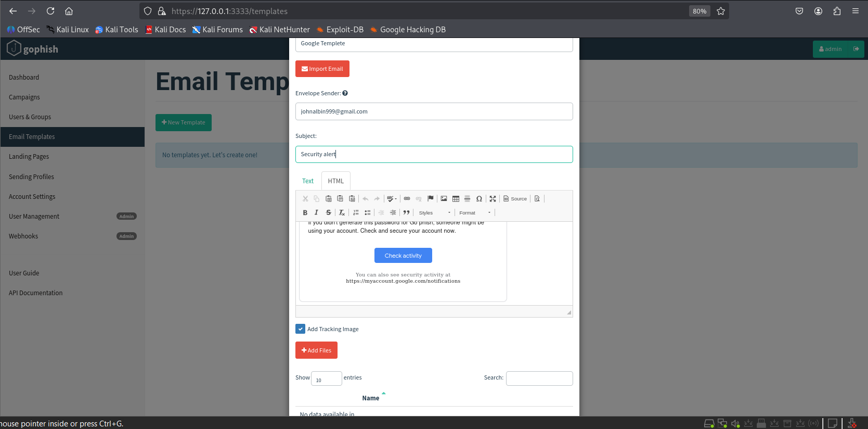Click the editor resize handle
Image resolution: width=868 pixels, height=429 pixels.
pos(569,312)
